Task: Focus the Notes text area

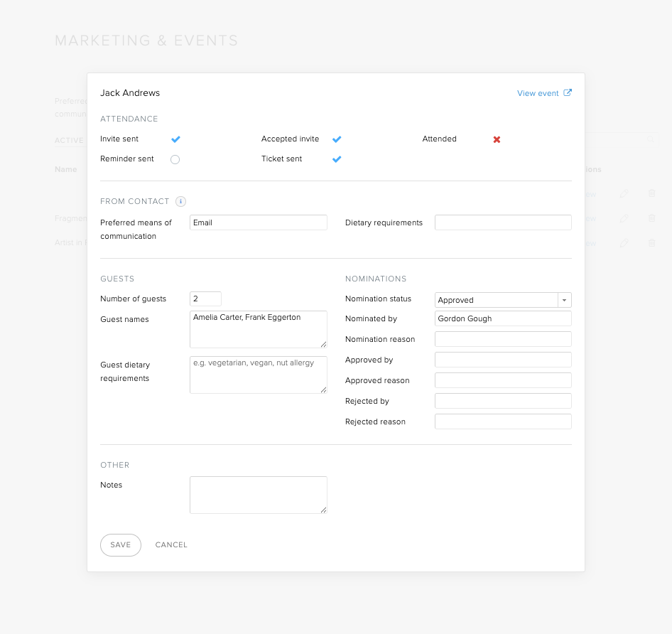Action: pos(259,495)
